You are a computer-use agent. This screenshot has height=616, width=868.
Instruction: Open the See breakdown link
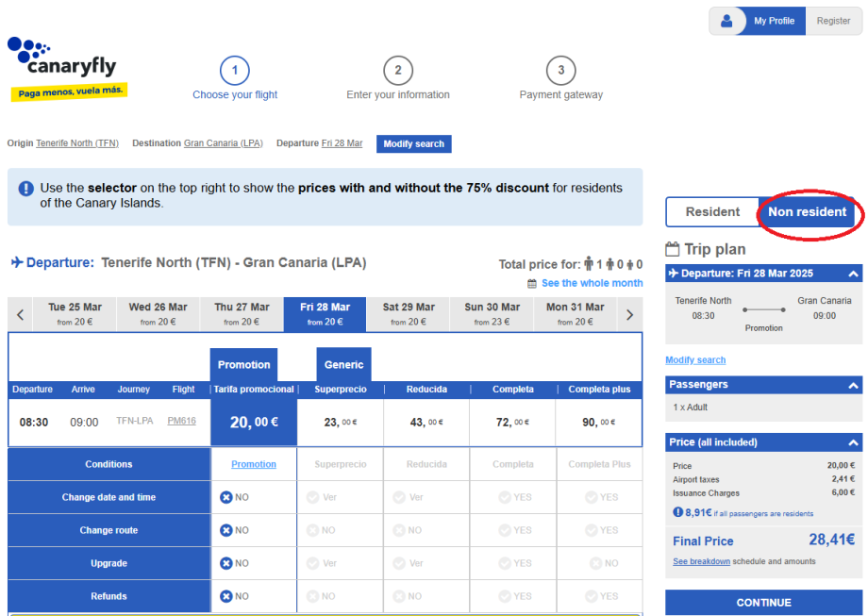[x=701, y=561]
